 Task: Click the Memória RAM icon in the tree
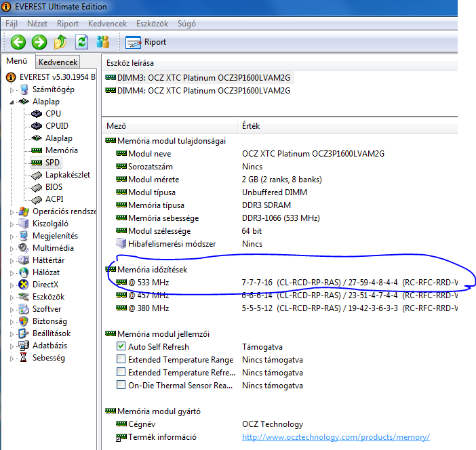[x=37, y=150]
